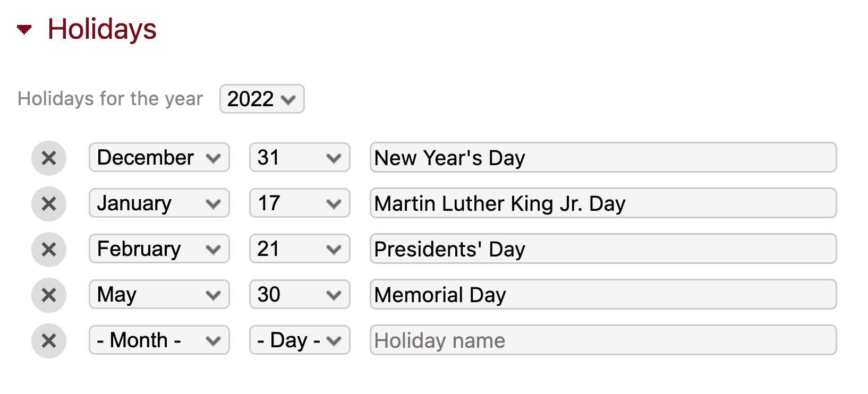Open the January month dropdown
This screenshot has height=394, width=868.
coord(158,203)
